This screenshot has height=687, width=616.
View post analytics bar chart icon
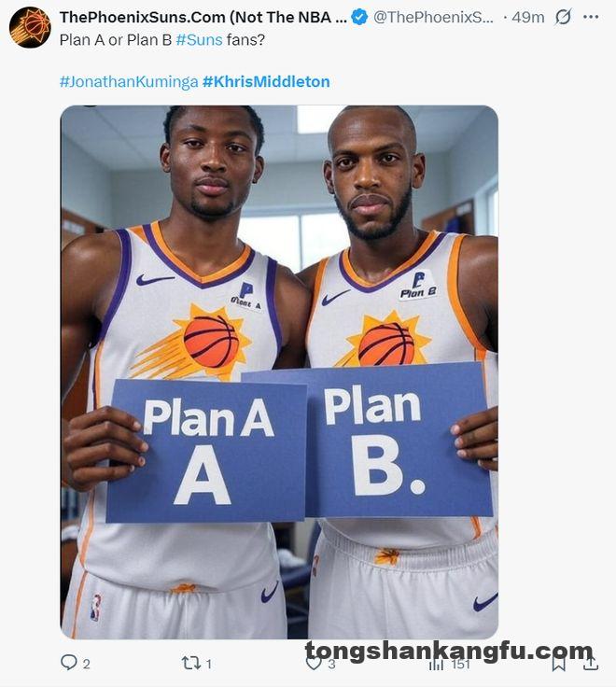[x=436, y=665]
